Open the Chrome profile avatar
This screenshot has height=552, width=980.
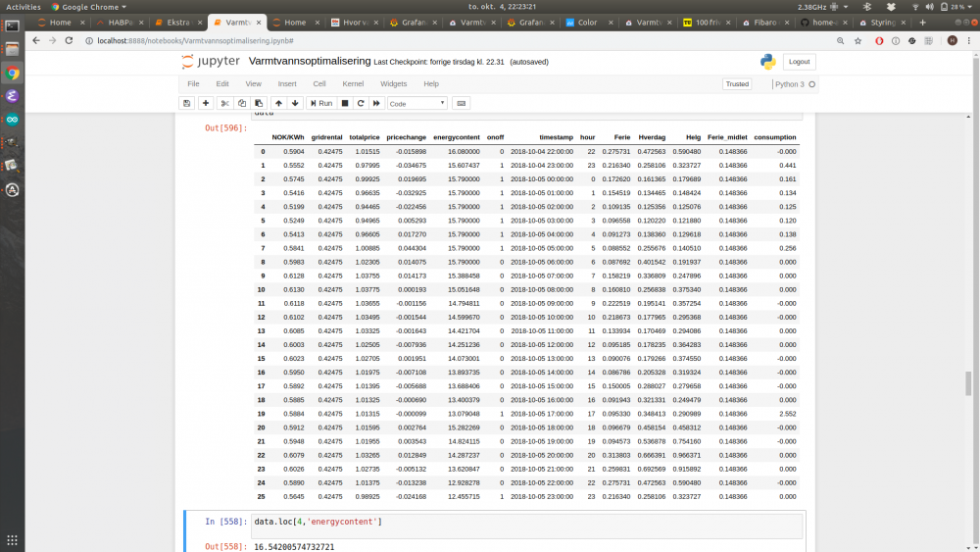[x=952, y=40]
